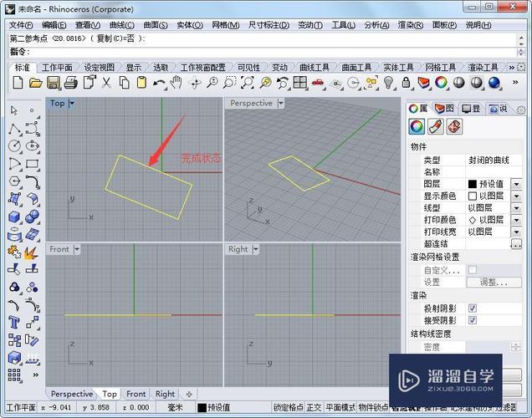This screenshot has width=532, height=418.
Task: Open the 打印线宽 dropdown
Action: point(516,232)
